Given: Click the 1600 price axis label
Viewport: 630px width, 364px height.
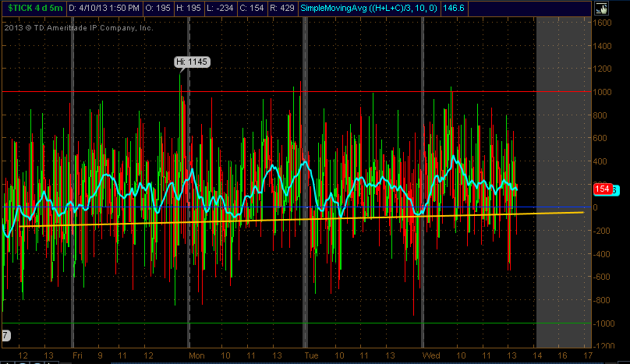Looking at the screenshot, I should pos(602,23).
